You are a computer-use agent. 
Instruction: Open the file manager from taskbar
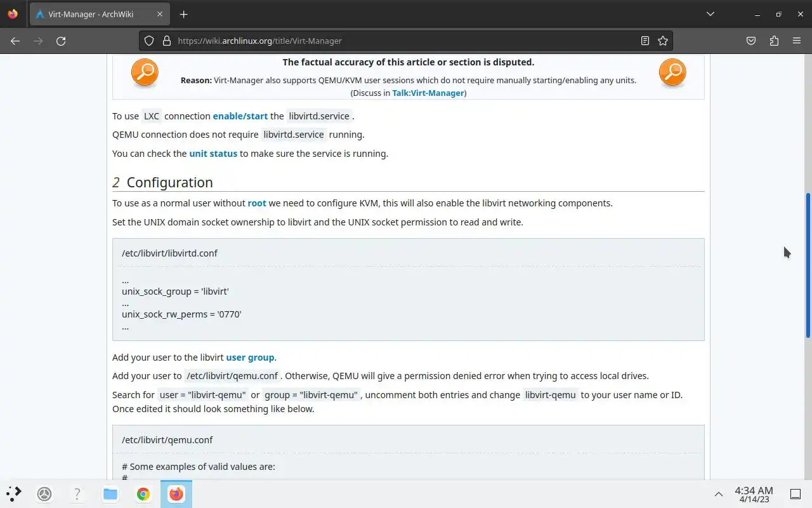coord(110,493)
